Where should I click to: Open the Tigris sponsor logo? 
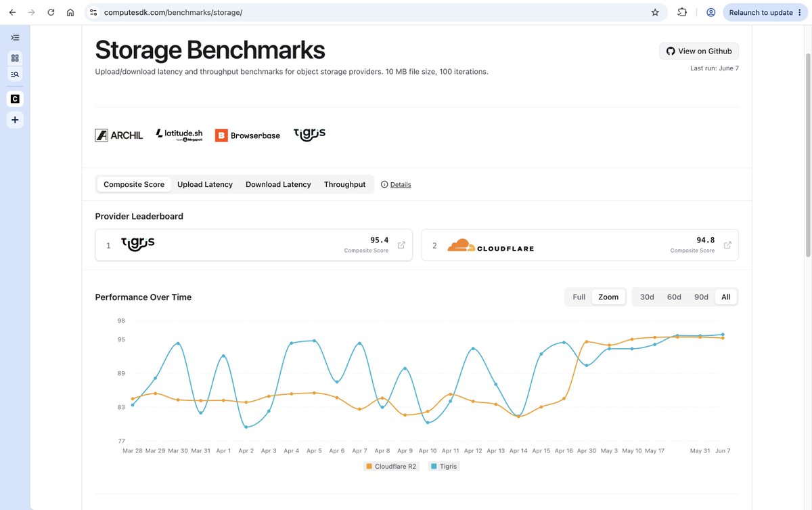pyautogui.click(x=310, y=134)
